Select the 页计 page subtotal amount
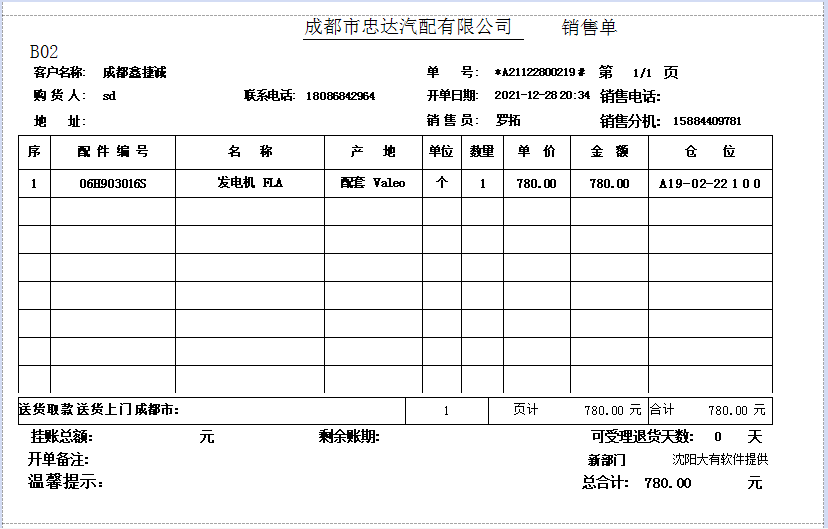 (612, 411)
